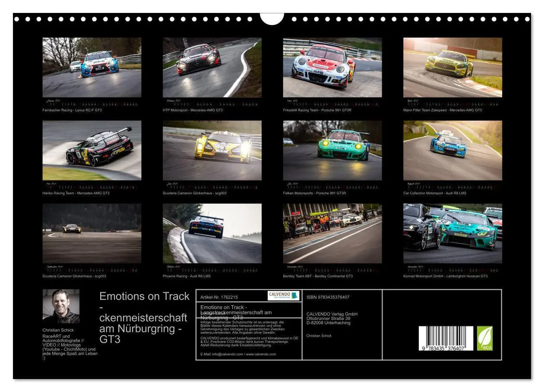Click the 'D-82008 Unterhaching' address line

pyautogui.click(x=328, y=322)
